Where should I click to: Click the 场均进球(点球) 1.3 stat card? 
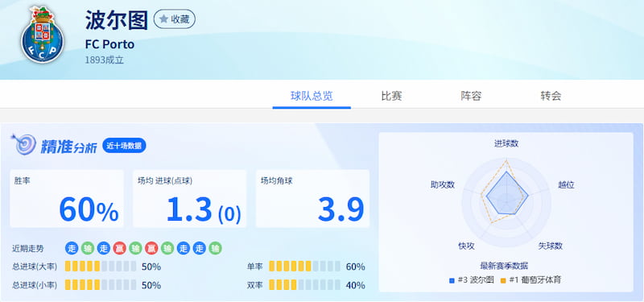coord(189,198)
